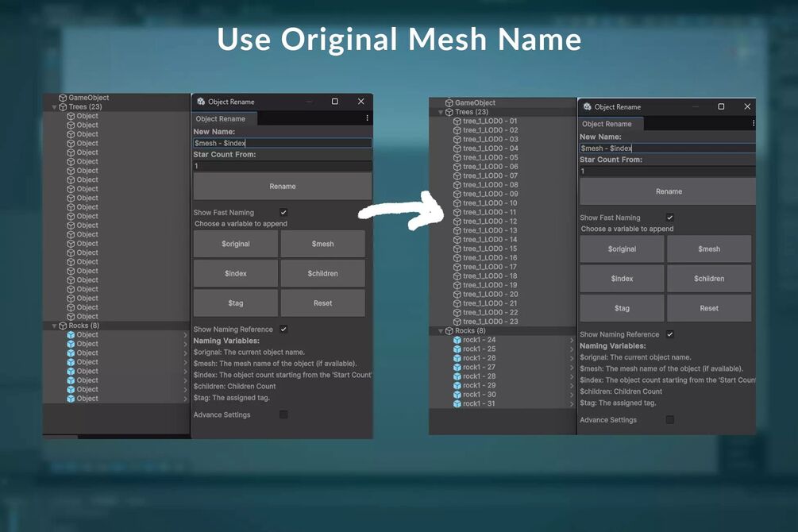Image resolution: width=798 pixels, height=532 pixels.
Task: Append $tag variable in right window
Action: pos(622,308)
